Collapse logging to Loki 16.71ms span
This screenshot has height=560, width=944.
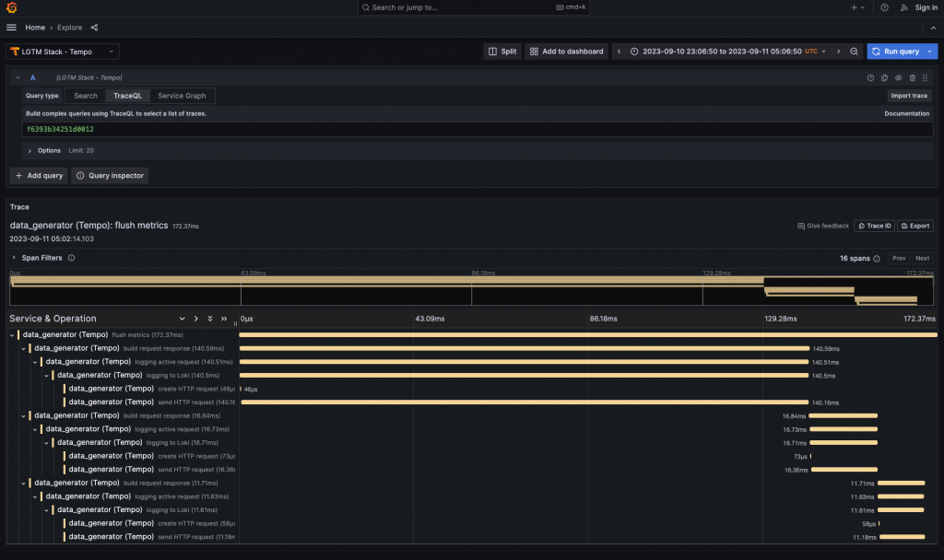click(46, 443)
